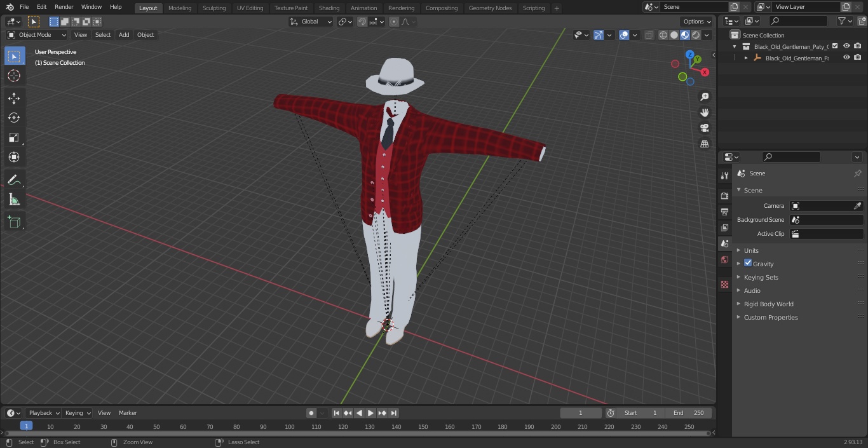The height and width of the screenshot is (448, 868).
Task: Click the play animation button
Action: pos(371,413)
